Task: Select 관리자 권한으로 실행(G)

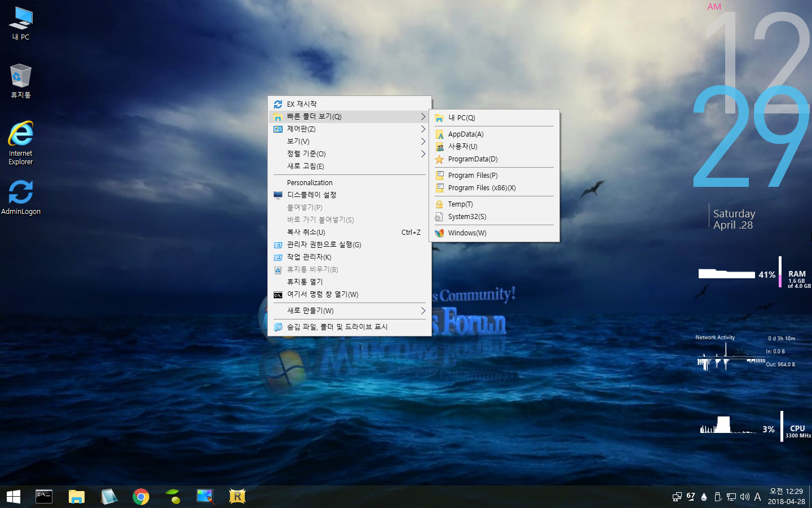Action: click(x=350, y=244)
